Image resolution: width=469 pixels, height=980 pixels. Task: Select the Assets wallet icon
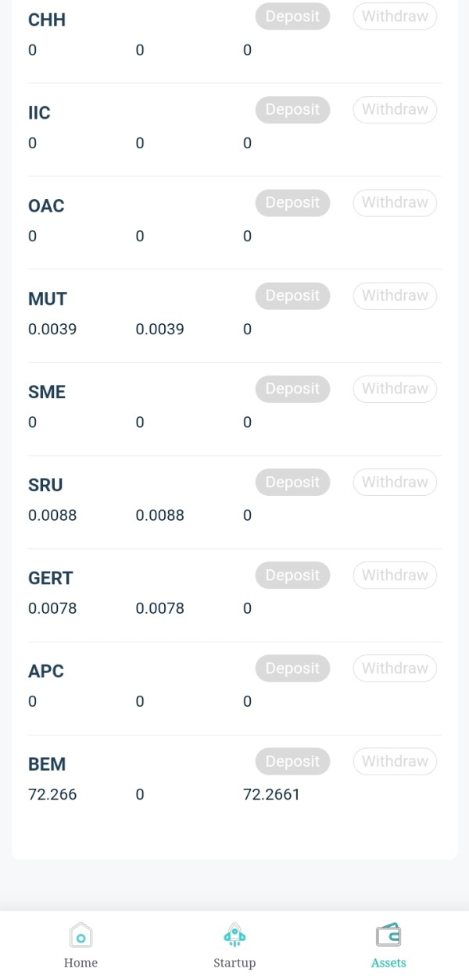coord(388,935)
